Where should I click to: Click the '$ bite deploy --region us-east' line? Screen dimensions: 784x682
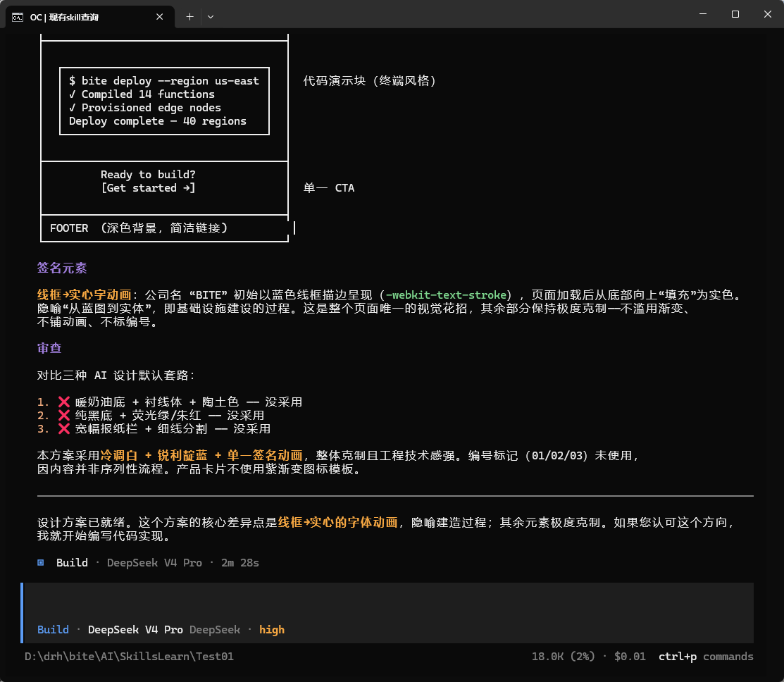pos(164,81)
